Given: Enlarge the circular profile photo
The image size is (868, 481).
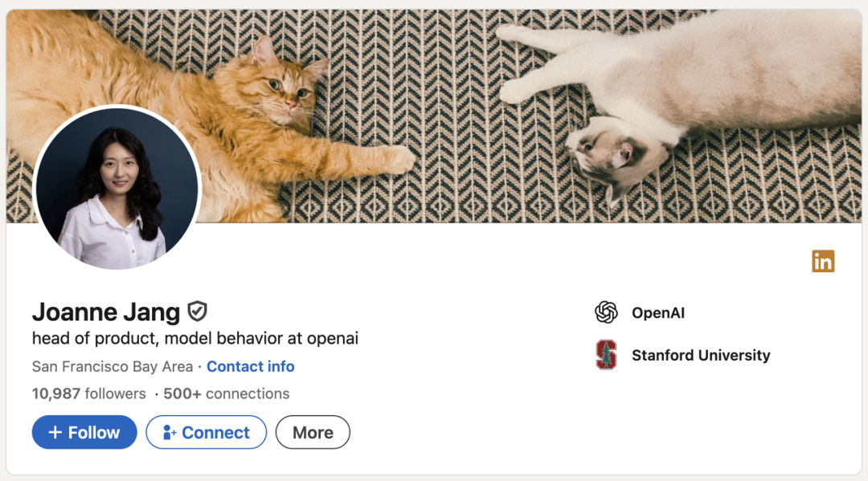Looking at the screenshot, I should 117,188.
